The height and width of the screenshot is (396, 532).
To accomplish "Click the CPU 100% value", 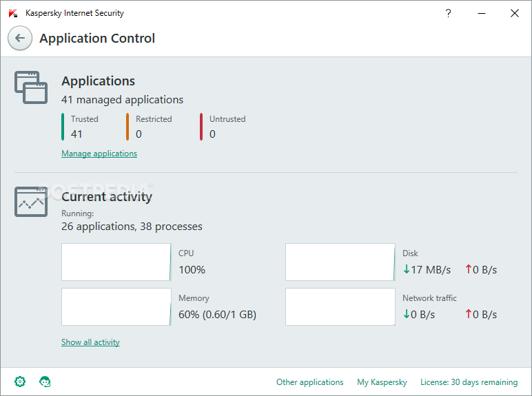I will (192, 270).
